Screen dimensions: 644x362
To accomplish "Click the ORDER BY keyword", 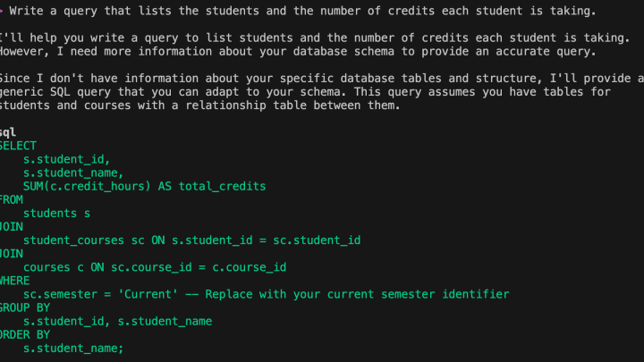I will (x=25, y=335).
